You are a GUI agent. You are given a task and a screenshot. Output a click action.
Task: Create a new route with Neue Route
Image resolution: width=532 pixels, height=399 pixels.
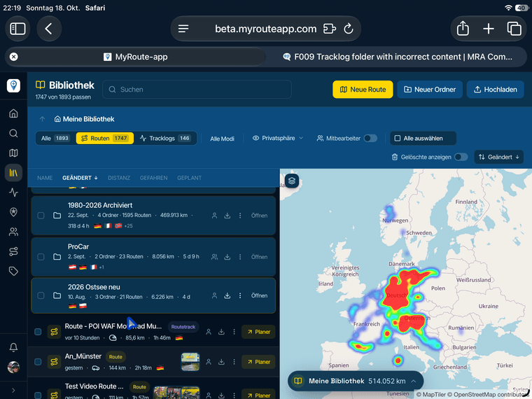pyautogui.click(x=363, y=90)
